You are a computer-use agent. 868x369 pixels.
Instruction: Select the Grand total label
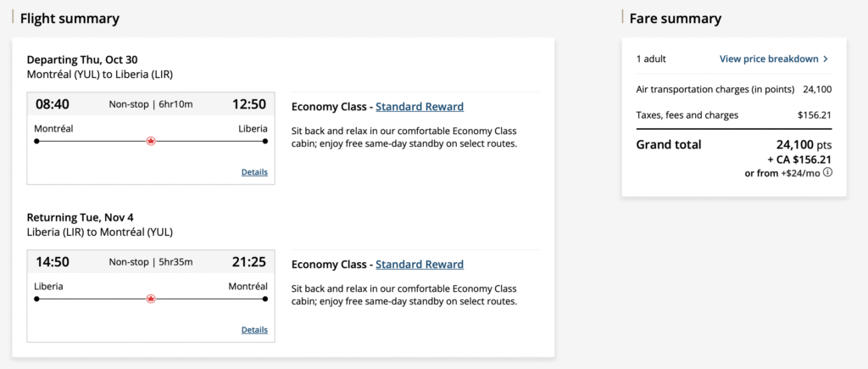click(x=669, y=144)
